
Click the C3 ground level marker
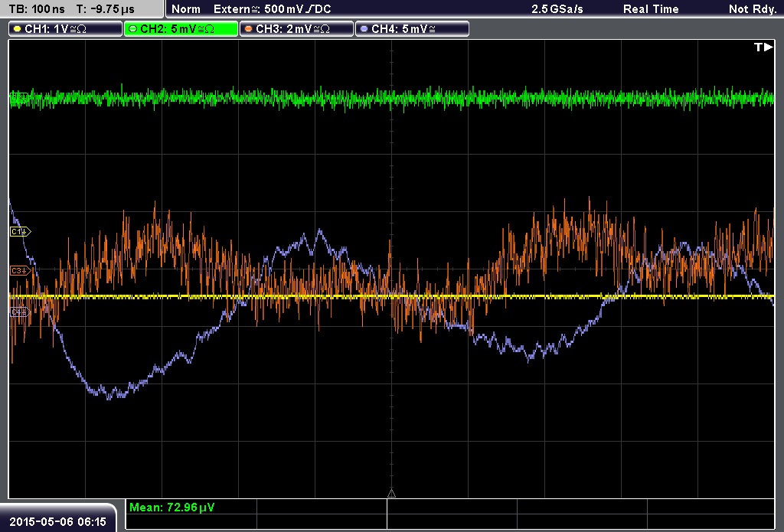point(21,270)
